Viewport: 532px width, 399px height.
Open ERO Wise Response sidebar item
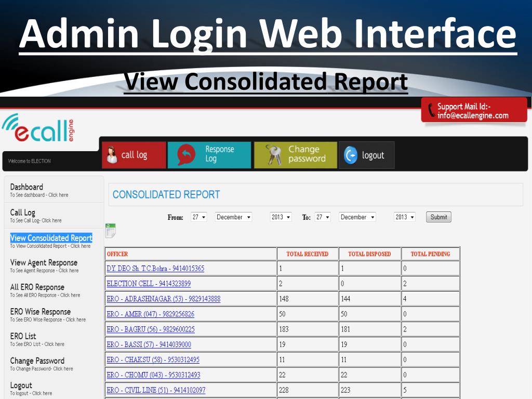[41, 312]
